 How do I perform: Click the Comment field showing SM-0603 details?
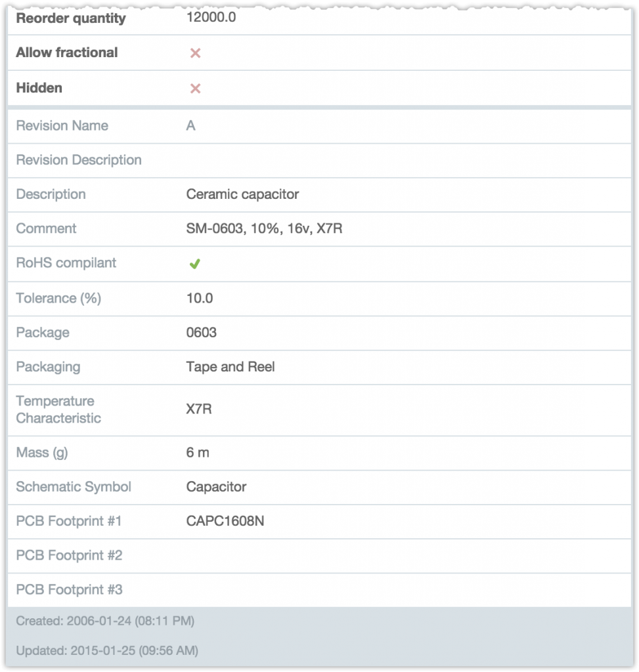click(x=265, y=228)
